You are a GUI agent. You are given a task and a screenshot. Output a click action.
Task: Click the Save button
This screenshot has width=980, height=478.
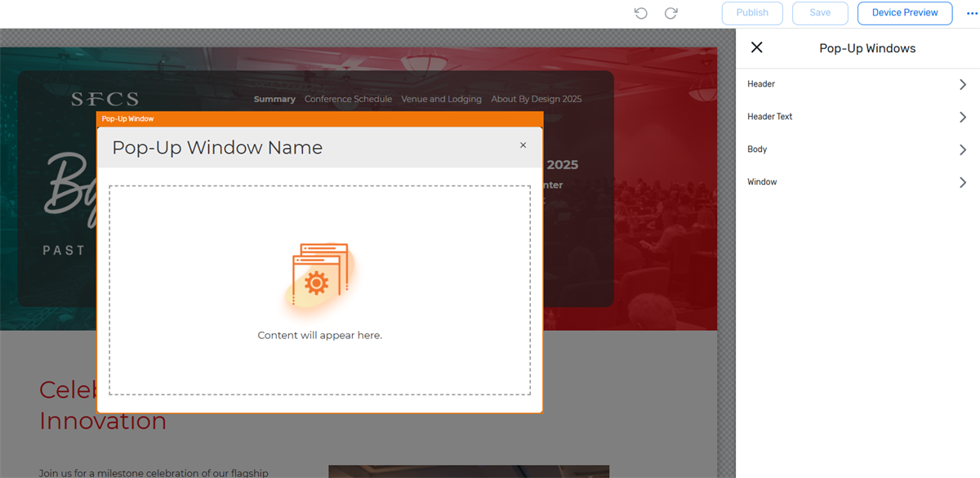click(x=820, y=13)
